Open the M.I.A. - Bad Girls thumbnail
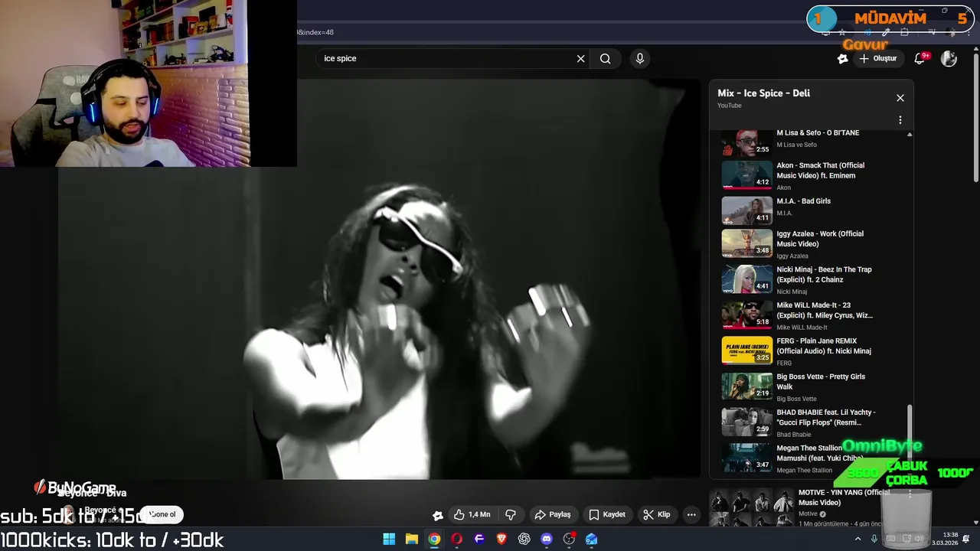980x551 pixels. pyautogui.click(x=746, y=210)
